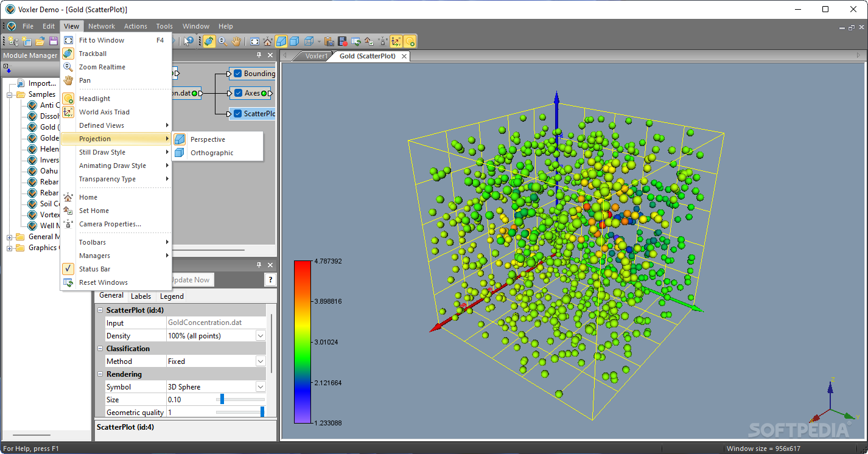Viewport: 868px width, 454px height.
Task: Toggle the Headlight toolbar icon
Action: pos(410,41)
